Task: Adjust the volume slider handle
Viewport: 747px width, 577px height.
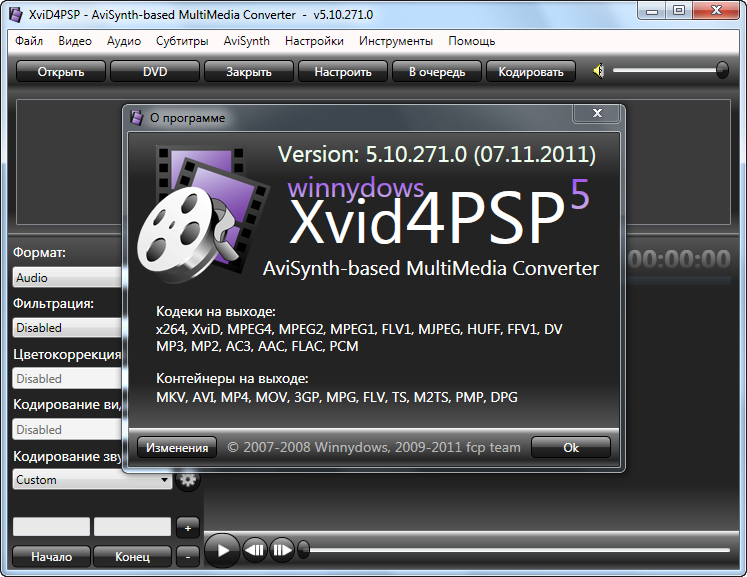Action: [722, 71]
